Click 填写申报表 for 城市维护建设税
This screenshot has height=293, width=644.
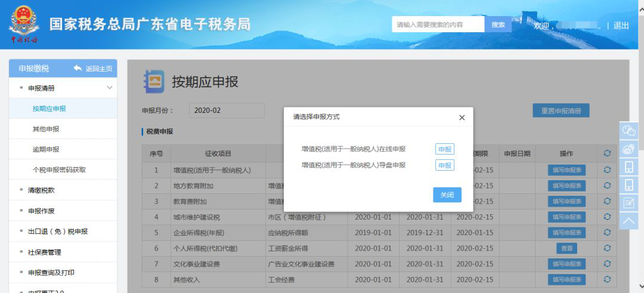[x=567, y=217]
